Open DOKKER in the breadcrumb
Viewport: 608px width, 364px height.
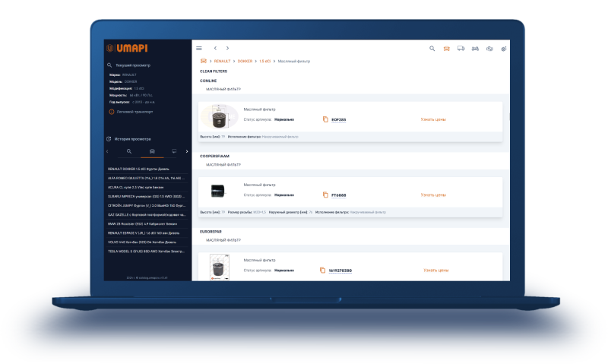[x=245, y=62]
